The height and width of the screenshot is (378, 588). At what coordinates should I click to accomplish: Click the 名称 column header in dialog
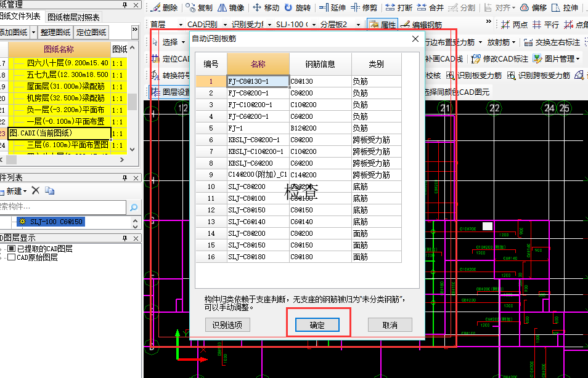258,64
